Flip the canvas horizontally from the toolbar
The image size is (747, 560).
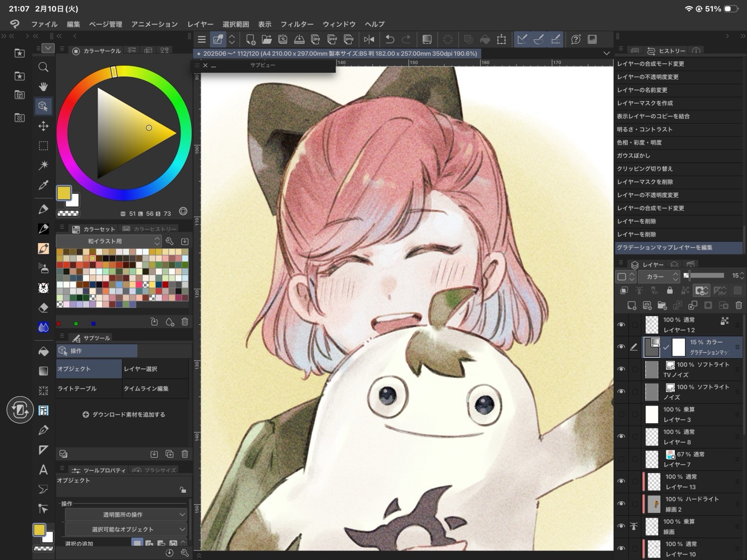pyautogui.click(x=369, y=39)
